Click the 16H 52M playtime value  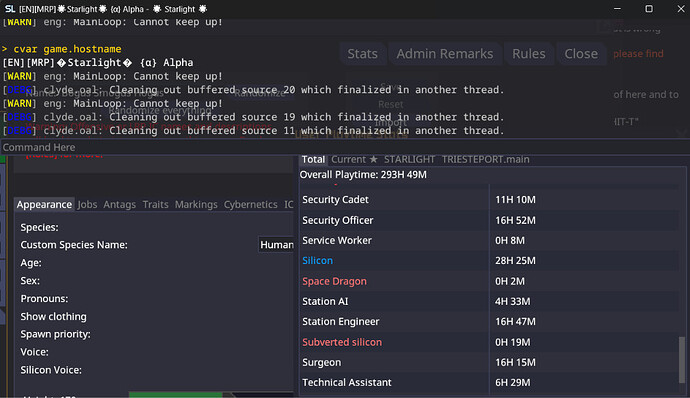[x=515, y=220]
